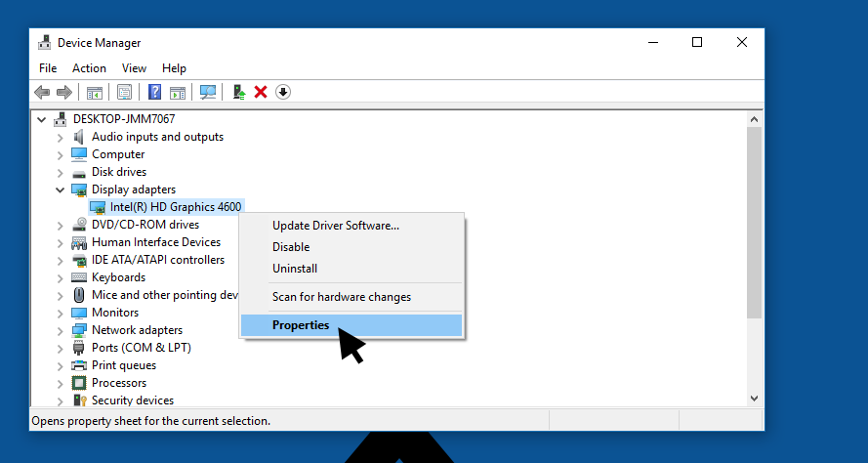Viewport: 868px width, 463px height.
Task: Click the Human Interface Devices icon
Action: (79, 242)
